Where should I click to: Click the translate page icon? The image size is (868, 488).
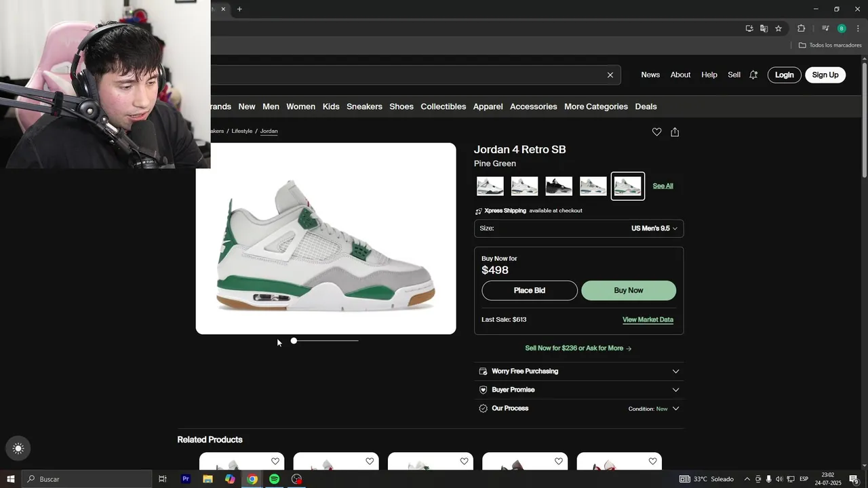click(764, 28)
